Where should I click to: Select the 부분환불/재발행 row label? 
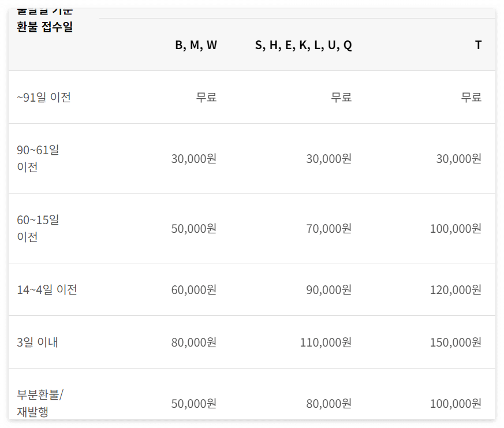[x=40, y=403]
